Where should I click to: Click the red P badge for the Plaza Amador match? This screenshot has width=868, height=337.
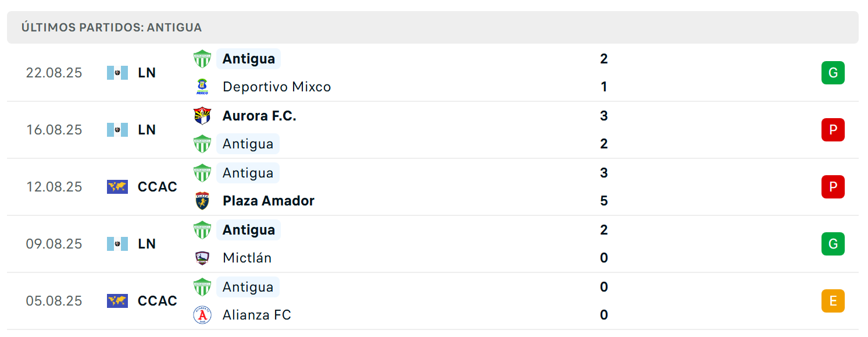click(833, 187)
